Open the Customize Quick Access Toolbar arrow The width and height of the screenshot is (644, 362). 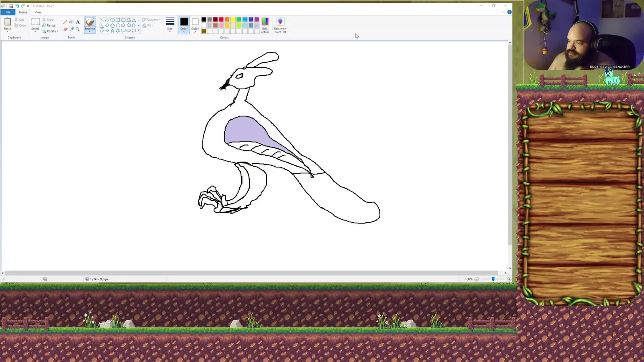28,6
